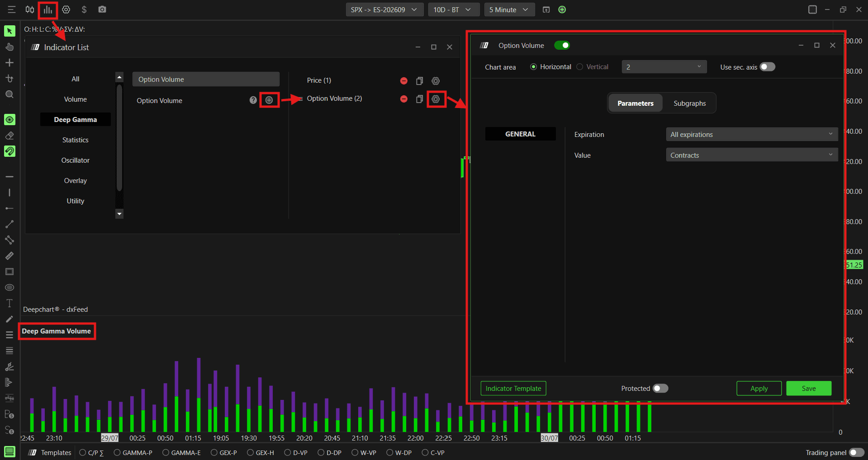Select the Overlay category
The width and height of the screenshot is (868, 460).
(76, 180)
